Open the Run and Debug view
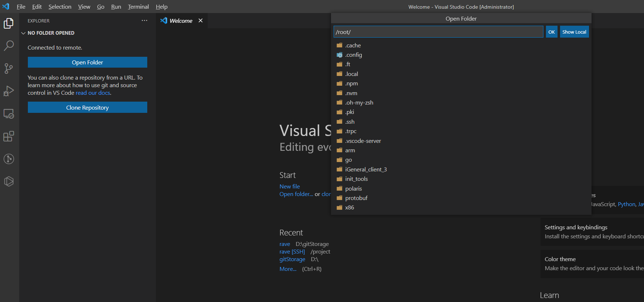This screenshot has height=302, width=644. 9,91
